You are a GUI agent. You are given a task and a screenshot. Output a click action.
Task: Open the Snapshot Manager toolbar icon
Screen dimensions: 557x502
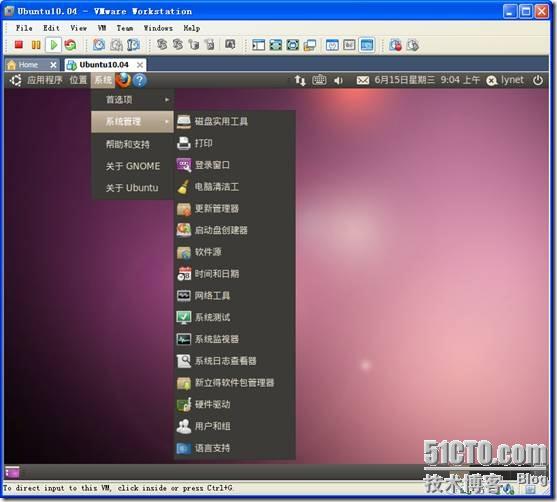tap(133, 45)
